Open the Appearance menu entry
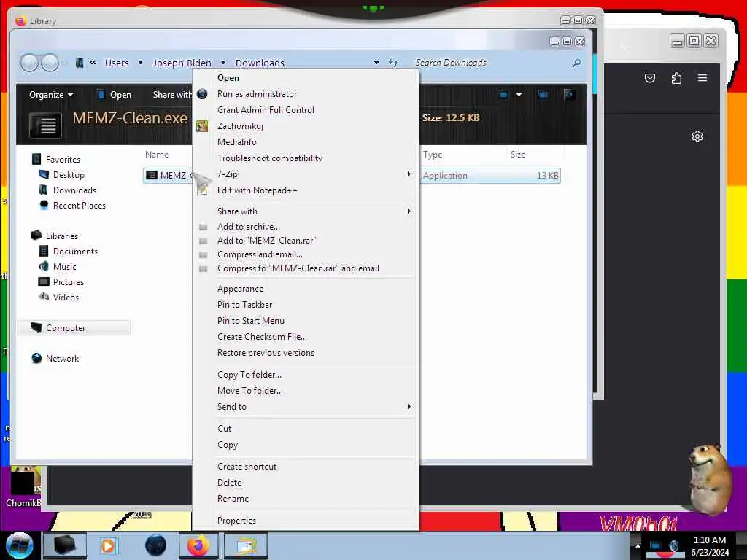Screen dimensions: 747x560 click(x=240, y=289)
